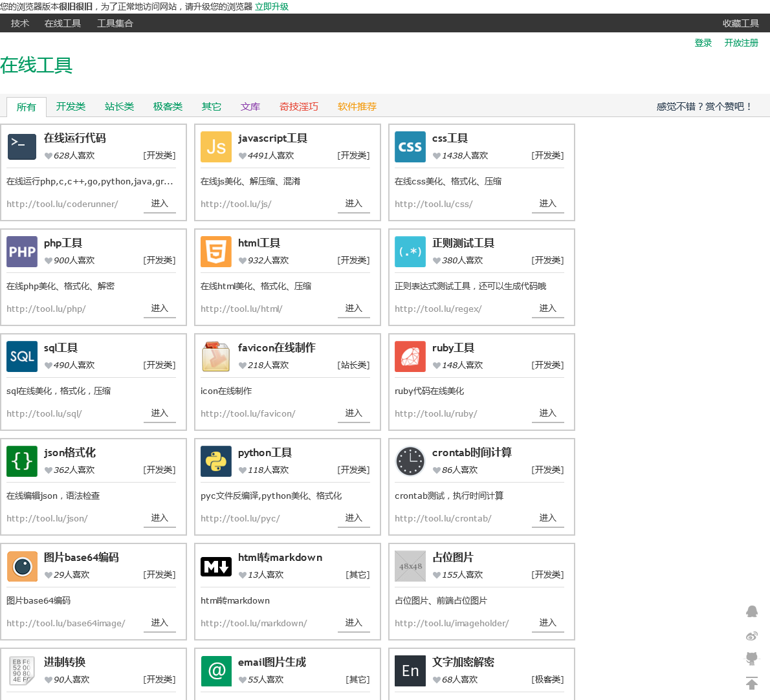The width and height of the screenshot is (770, 700).
Task: Like the php工具 heart icon
Action: coord(48,261)
